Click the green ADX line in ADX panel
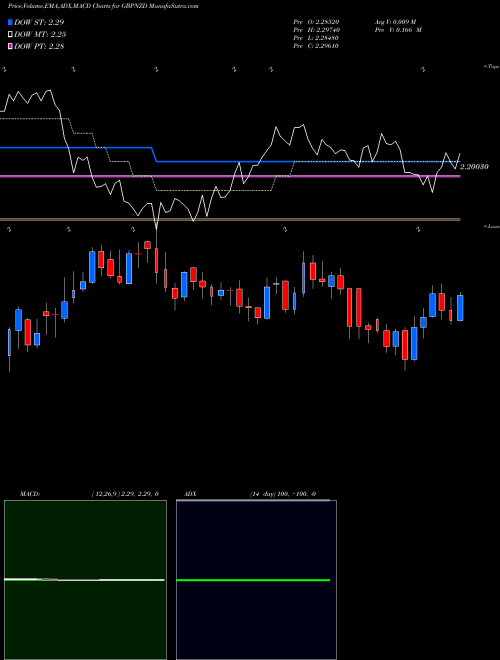 point(253,580)
